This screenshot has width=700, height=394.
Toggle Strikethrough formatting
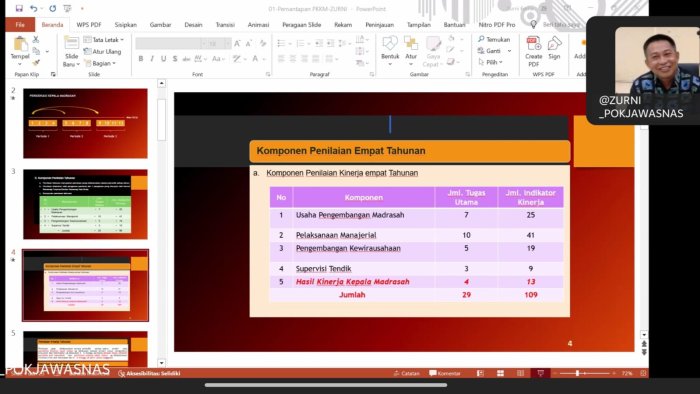[186, 58]
